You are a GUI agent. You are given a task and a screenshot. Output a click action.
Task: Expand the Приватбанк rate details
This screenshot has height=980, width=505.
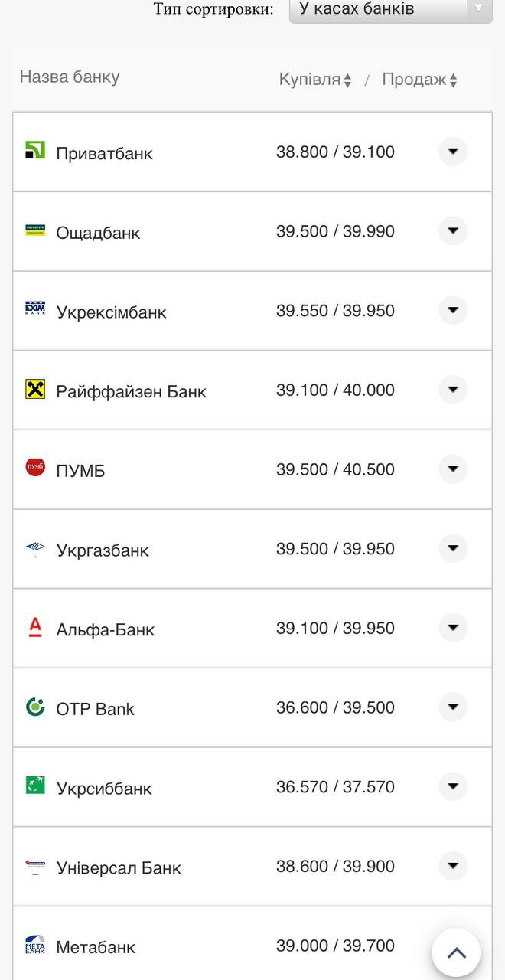pos(453,152)
